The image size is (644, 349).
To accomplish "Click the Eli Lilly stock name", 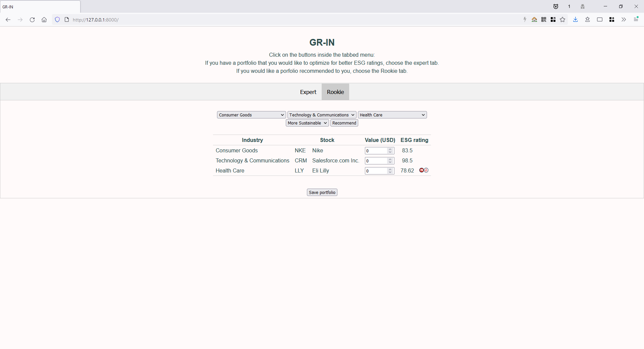I will click(x=321, y=170).
